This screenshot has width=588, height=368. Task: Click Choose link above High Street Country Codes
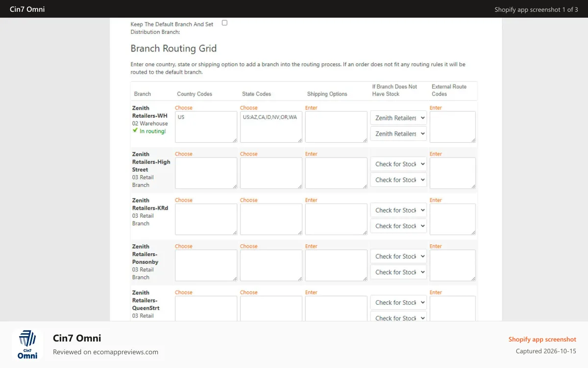(184, 154)
